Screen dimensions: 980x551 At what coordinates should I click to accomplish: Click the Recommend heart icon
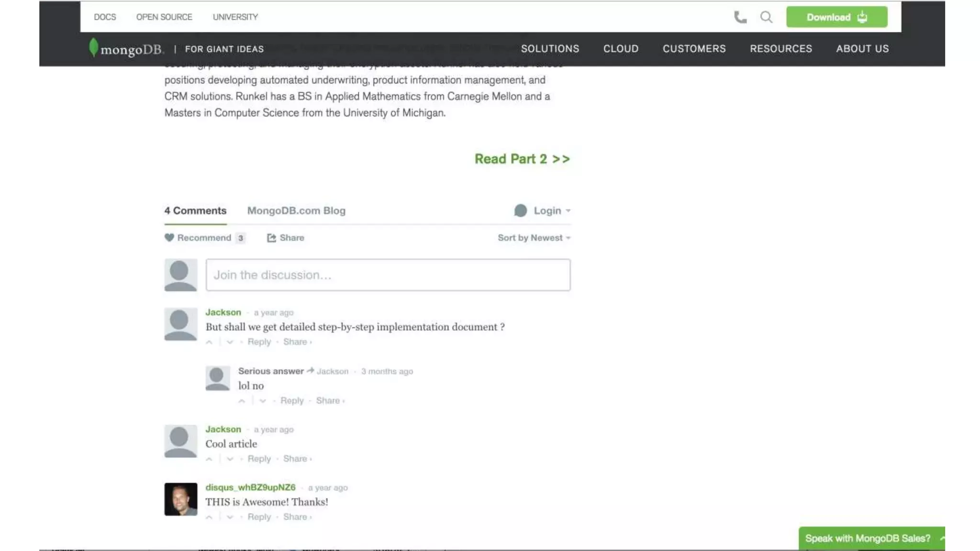169,238
